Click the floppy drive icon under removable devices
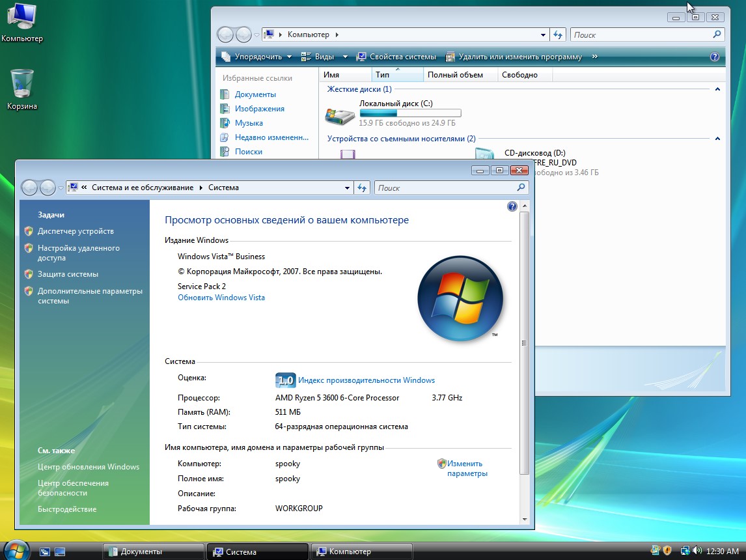The height and width of the screenshot is (560, 746). pos(348,154)
